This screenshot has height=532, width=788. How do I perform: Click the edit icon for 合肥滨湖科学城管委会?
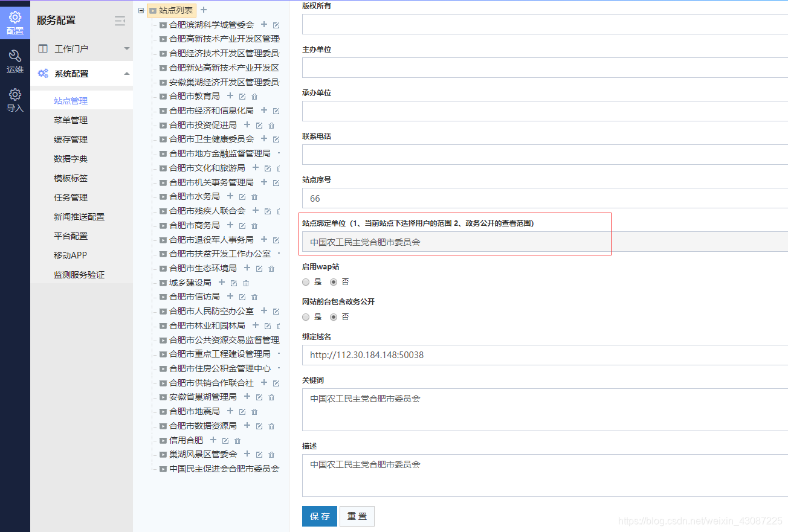[276, 25]
